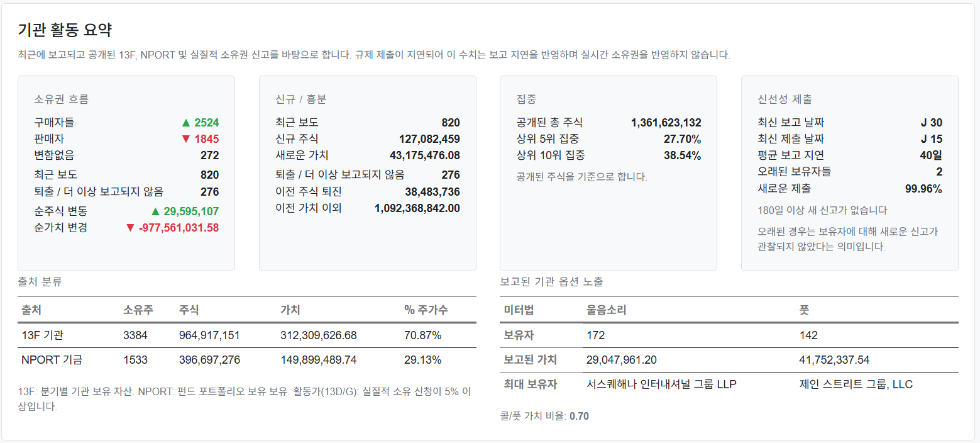Click the green arrow beside 29,595,107
The image size is (980, 443).
click(x=155, y=211)
